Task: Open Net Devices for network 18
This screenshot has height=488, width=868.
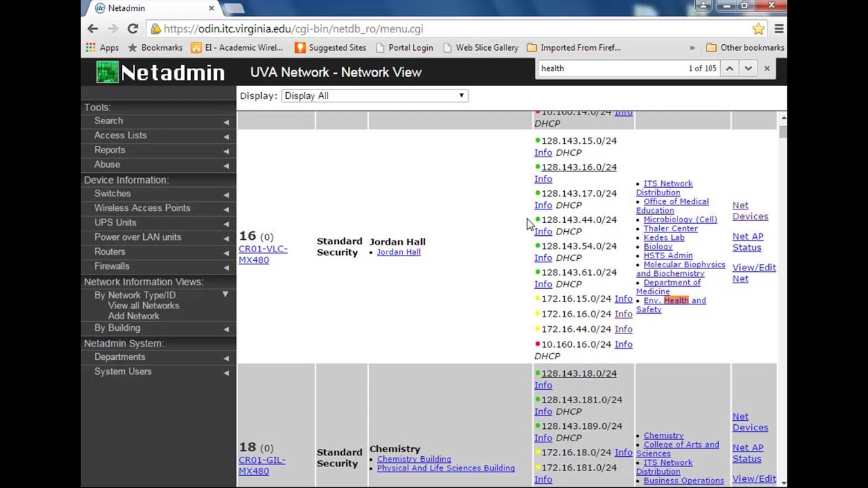Action: 750,422
